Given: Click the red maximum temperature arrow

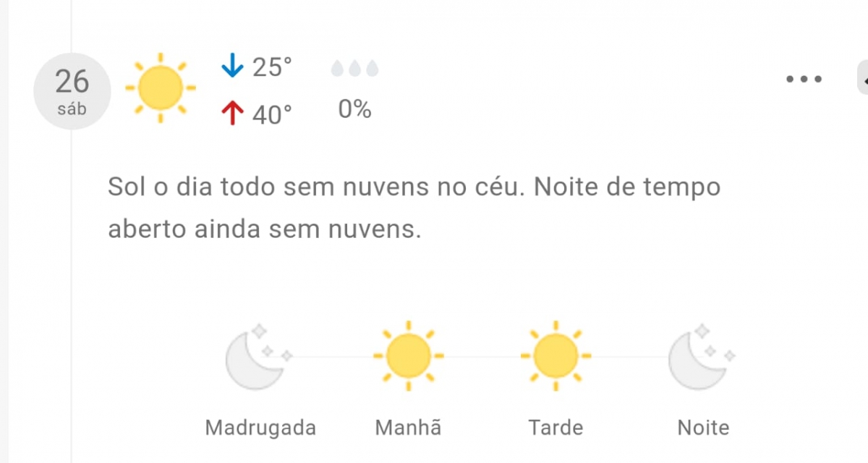Looking at the screenshot, I should [231, 114].
